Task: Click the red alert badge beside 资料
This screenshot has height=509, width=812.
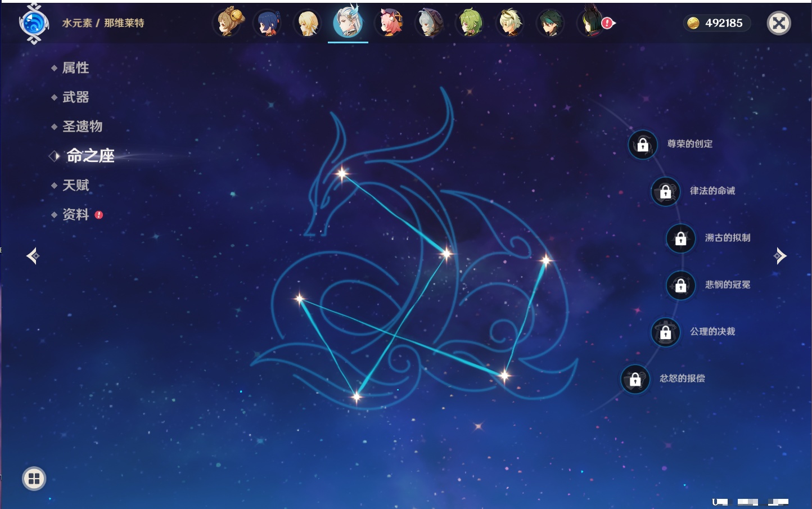Action: click(99, 215)
